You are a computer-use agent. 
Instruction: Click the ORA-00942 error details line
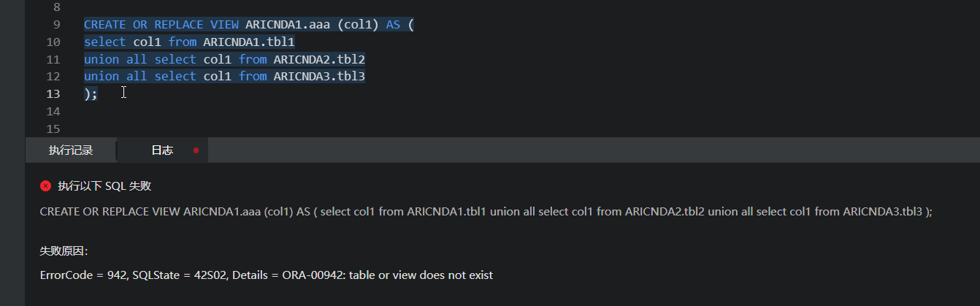(x=267, y=275)
